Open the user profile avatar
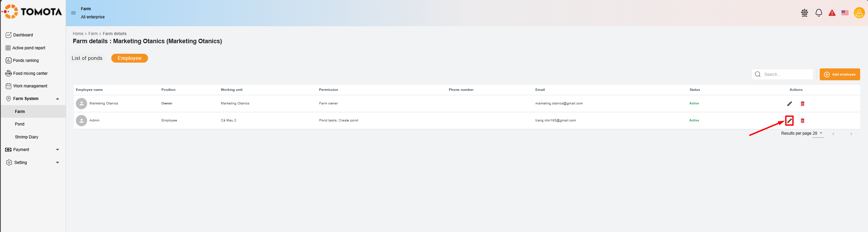Screen dimensions: 868x232 tap(859, 13)
